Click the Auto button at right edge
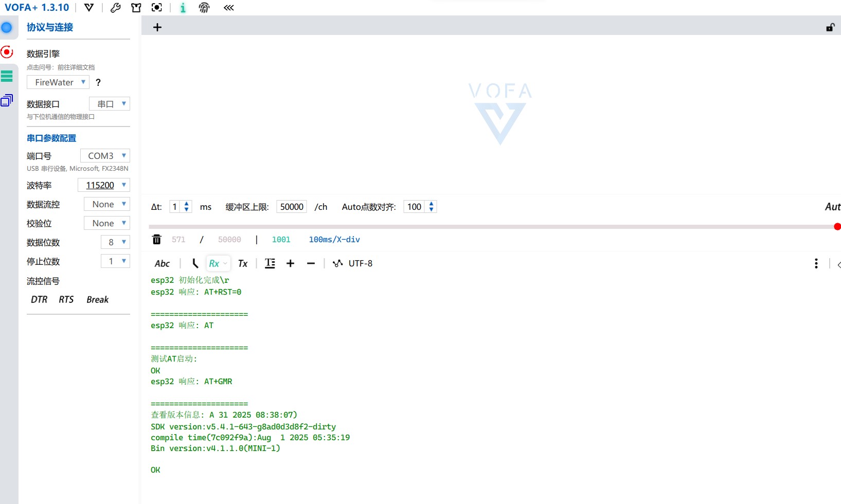The width and height of the screenshot is (841, 504). [833, 207]
